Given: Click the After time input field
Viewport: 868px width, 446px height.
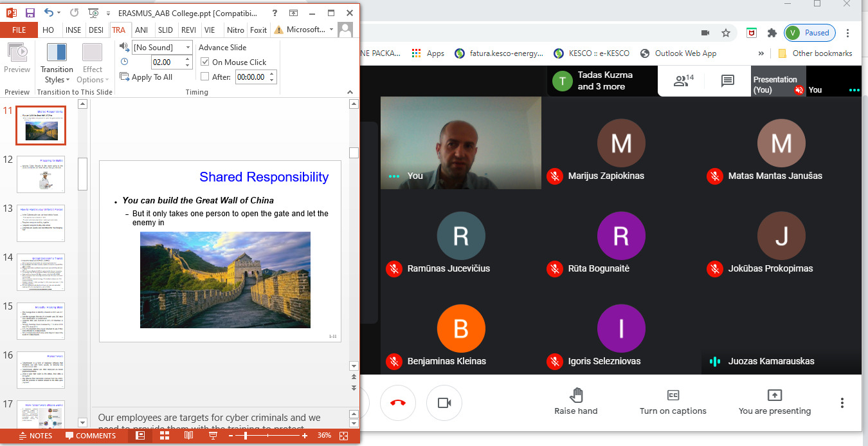Looking at the screenshot, I should coord(251,77).
